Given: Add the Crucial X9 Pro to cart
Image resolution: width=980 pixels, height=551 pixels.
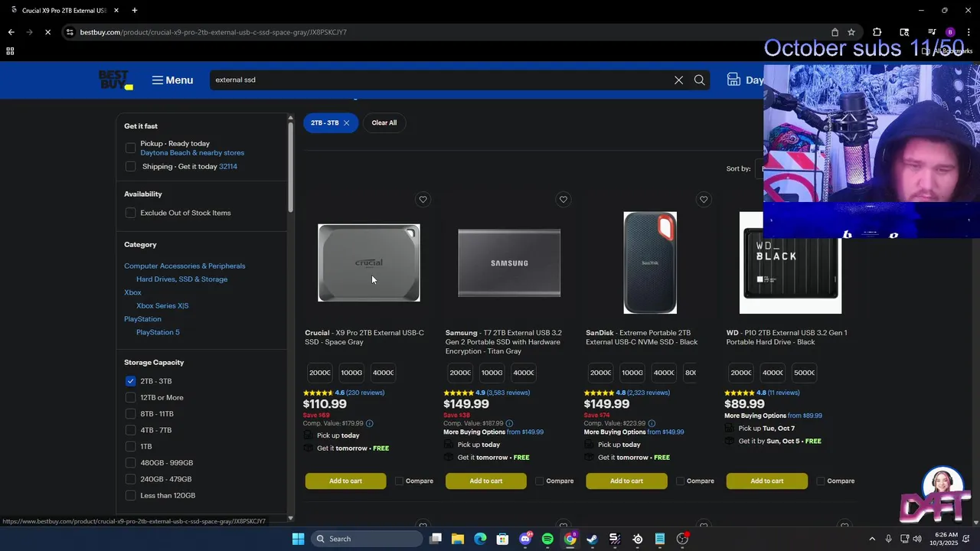Looking at the screenshot, I should 345,481.
